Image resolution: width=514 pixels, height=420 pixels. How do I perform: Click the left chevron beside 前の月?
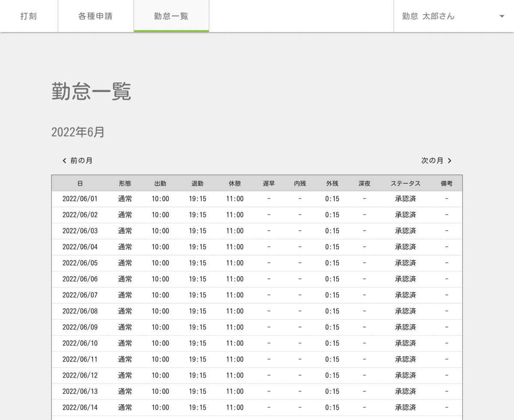tap(64, 161)
